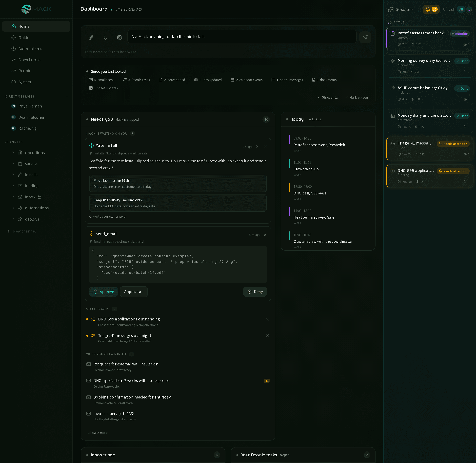Create a New channel
The height and width of the screenshot is (463, 476).
click(x=22, y=231)
